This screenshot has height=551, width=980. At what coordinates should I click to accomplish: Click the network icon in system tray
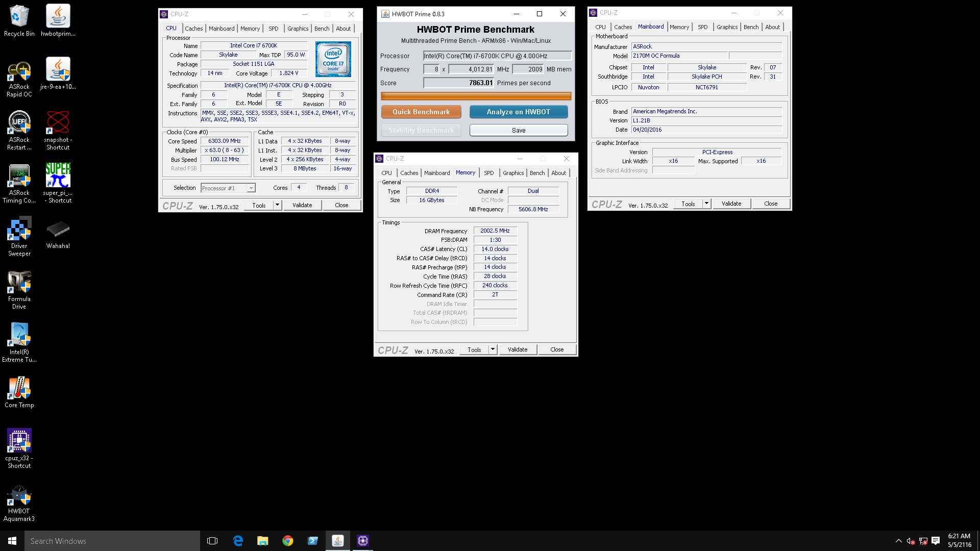923,541
